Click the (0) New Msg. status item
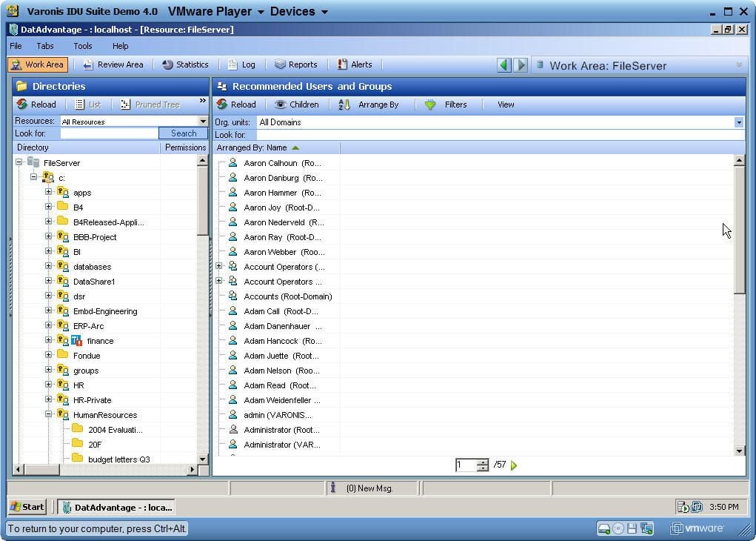 click(x=369, y=488)
